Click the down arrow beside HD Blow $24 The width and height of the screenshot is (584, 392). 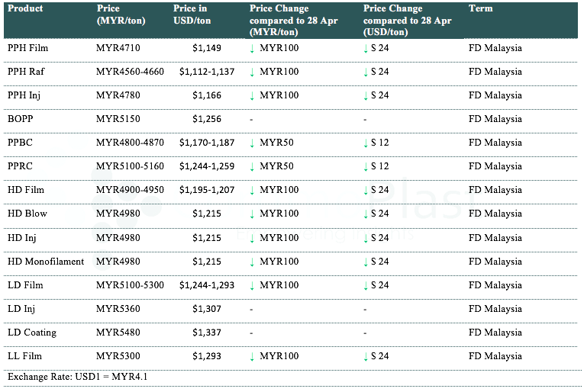point(366,214)
